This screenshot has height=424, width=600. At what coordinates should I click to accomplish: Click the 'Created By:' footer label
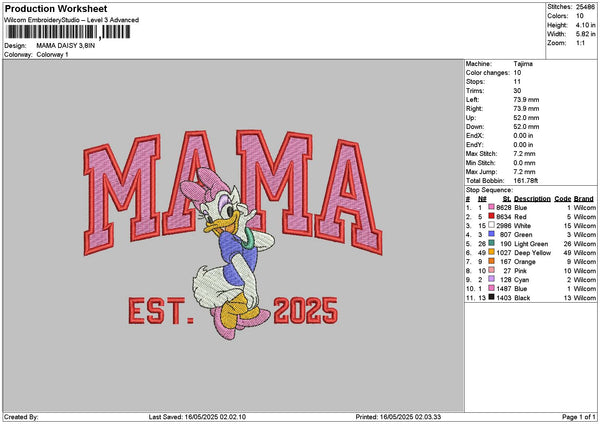click(21, 417)
